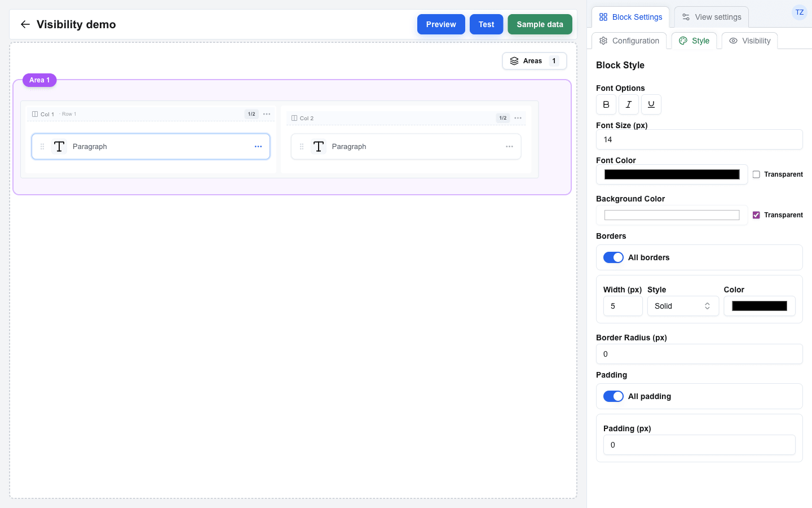Image resolution: width=812 pixels, height=508 pixels.
Task: Click the Preview button
Action: coord(441,24)
